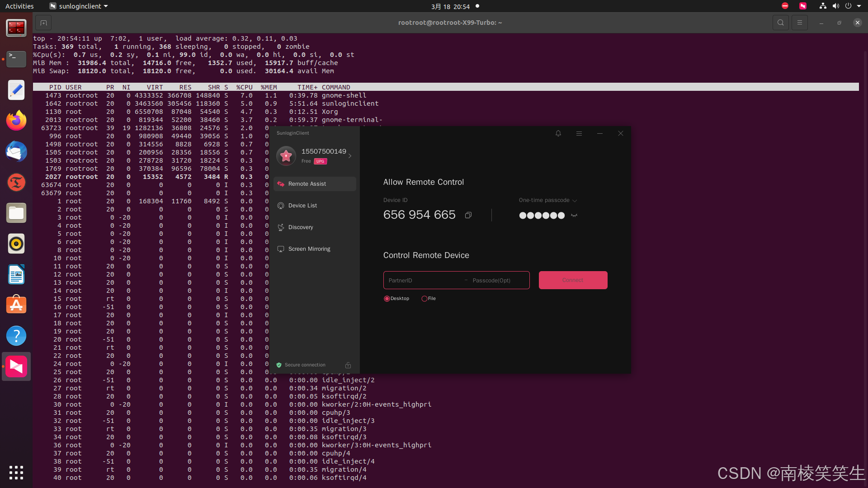Click the Xorg process row
This screenshot has height=488, width=868.
pos(446,112)
